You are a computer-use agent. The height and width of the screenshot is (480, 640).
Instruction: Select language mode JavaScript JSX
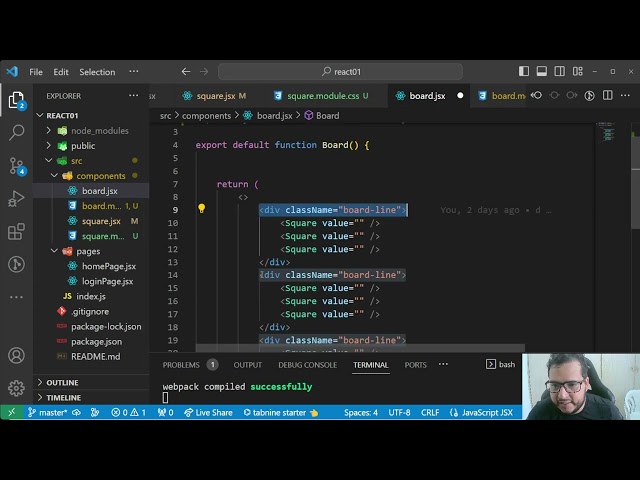481,412
